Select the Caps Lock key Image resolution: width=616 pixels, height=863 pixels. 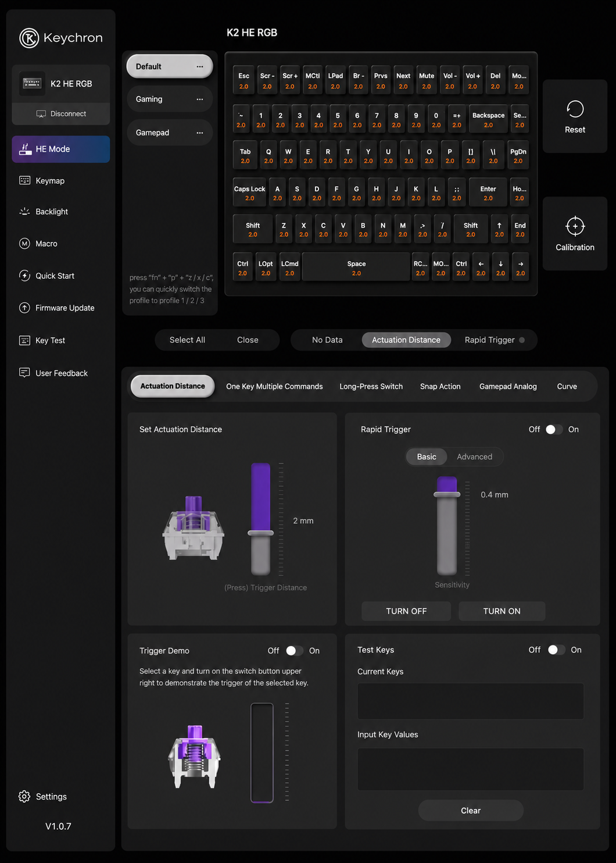[249, 193]
